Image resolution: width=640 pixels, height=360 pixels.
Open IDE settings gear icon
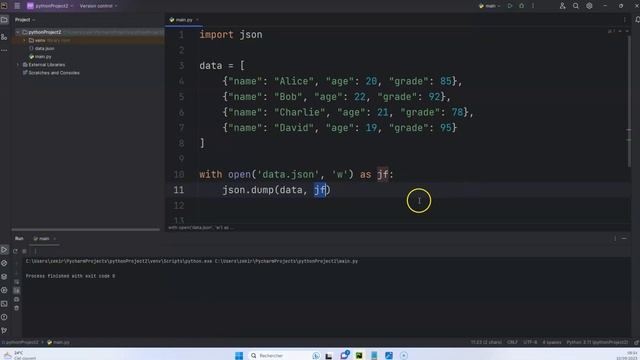[589, 6]
